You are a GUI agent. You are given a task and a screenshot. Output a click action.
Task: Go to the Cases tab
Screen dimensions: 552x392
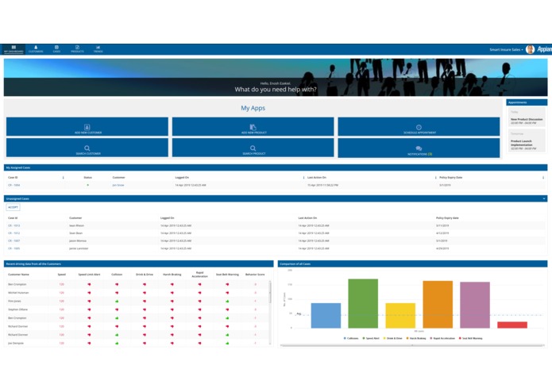(56, 49)
